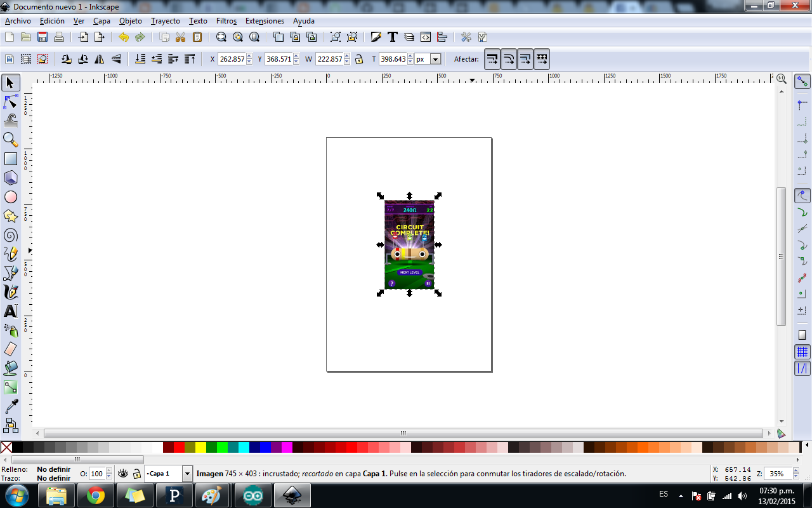Toggle layer visibility eye icon
Viewport: 812px width, 508px height.
pos(123,474)
